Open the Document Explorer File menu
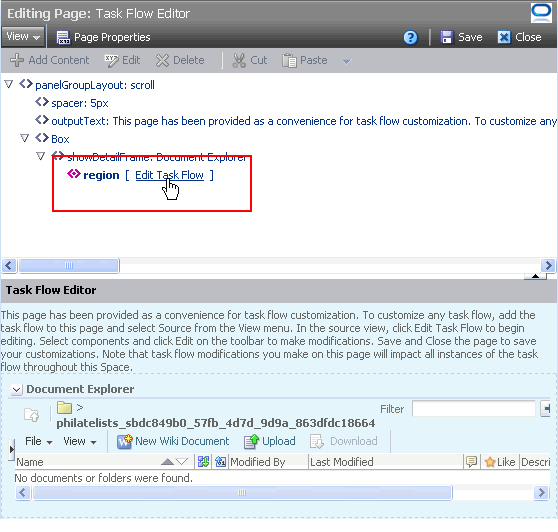The image size is (558, 532). 38,442
